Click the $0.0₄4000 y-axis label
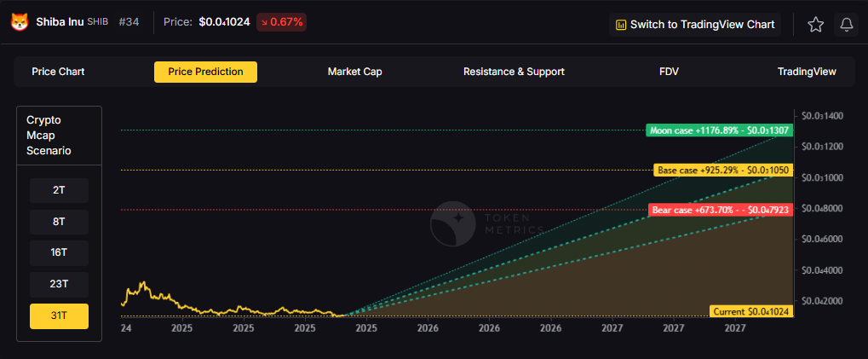 click(x=822, y=270)
